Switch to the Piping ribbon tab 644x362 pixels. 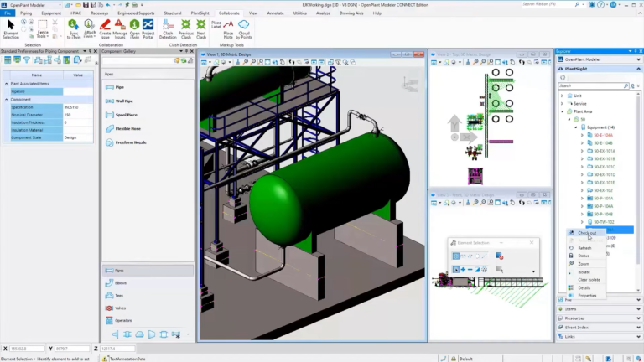point(26,13)
